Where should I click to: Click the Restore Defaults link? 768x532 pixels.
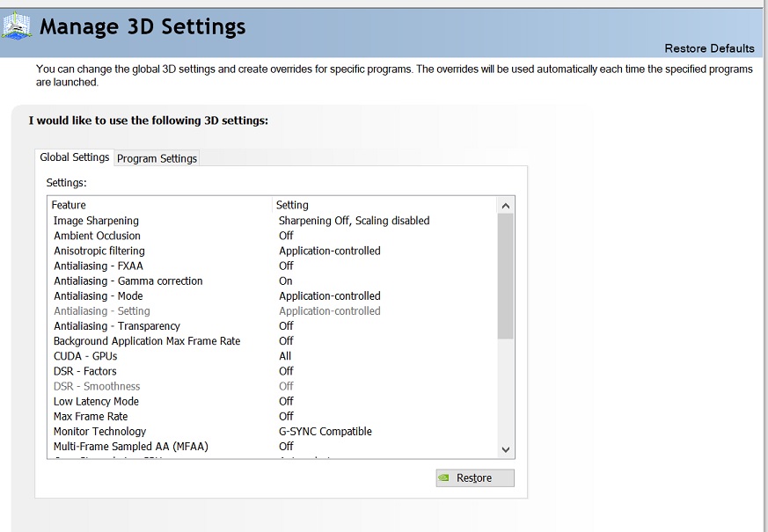point(709,48)
